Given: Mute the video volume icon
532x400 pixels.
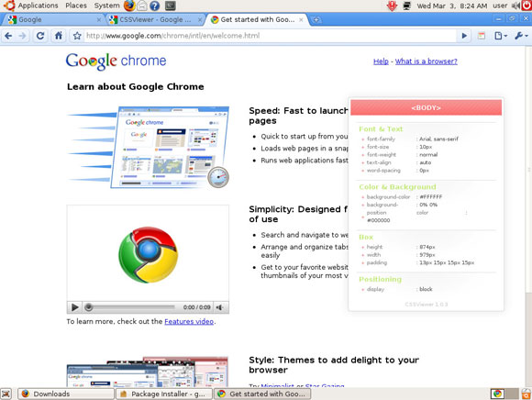Looking at the screenshot, I should pos(220,307).
